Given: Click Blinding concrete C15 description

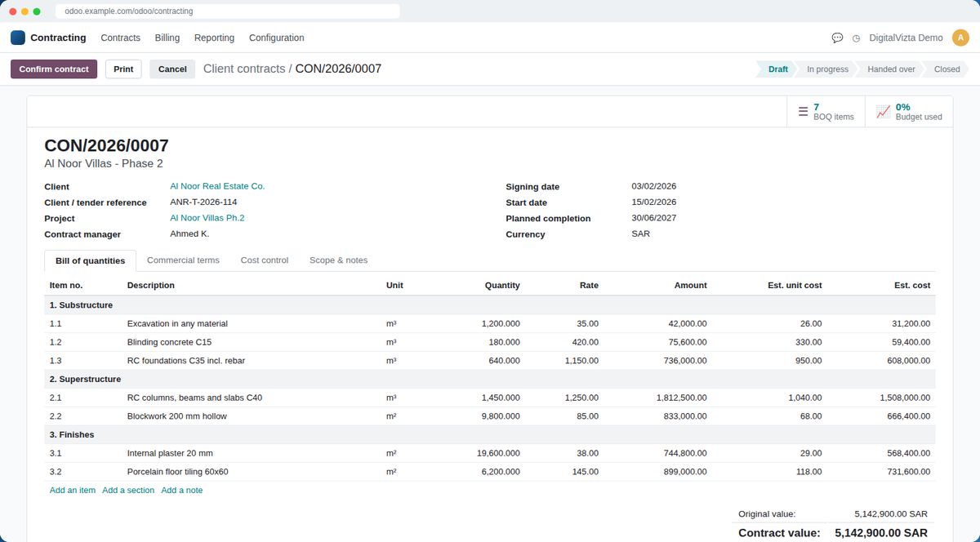Looking at the screenshot, I should click(x=169, y=343).
